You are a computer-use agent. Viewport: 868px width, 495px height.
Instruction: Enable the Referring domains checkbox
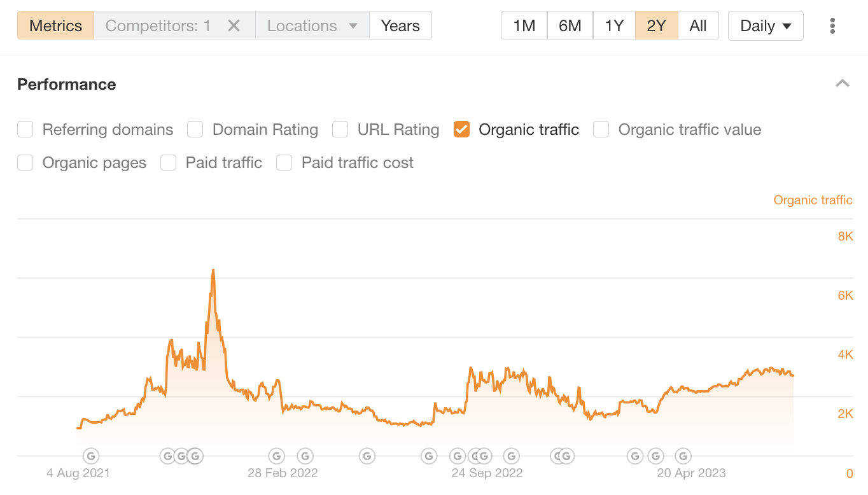click(25, 129)
